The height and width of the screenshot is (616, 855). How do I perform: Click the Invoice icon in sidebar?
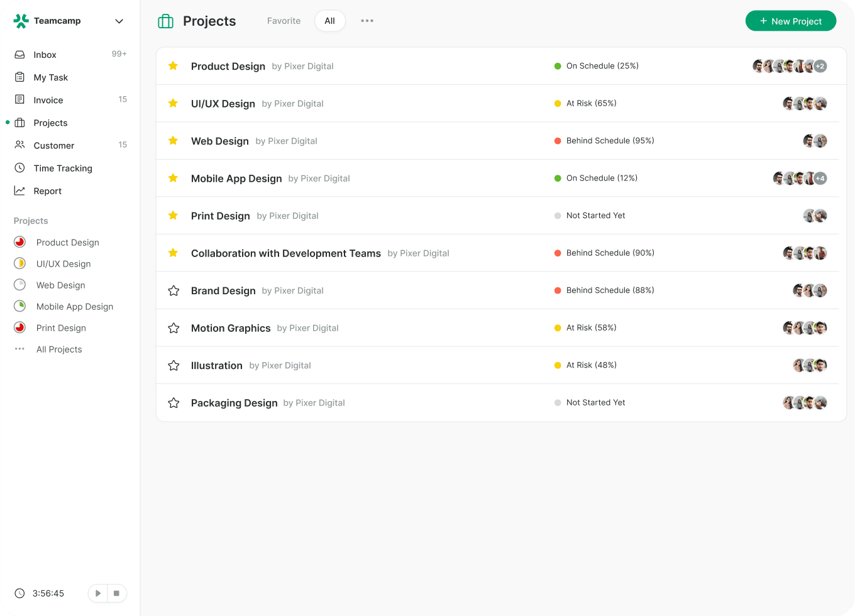[20, 100]
